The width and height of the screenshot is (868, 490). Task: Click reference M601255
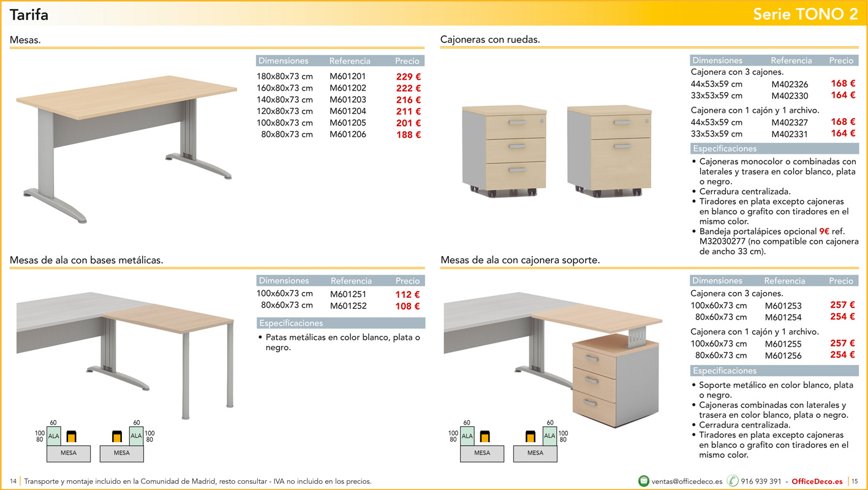tap(783, 344)
